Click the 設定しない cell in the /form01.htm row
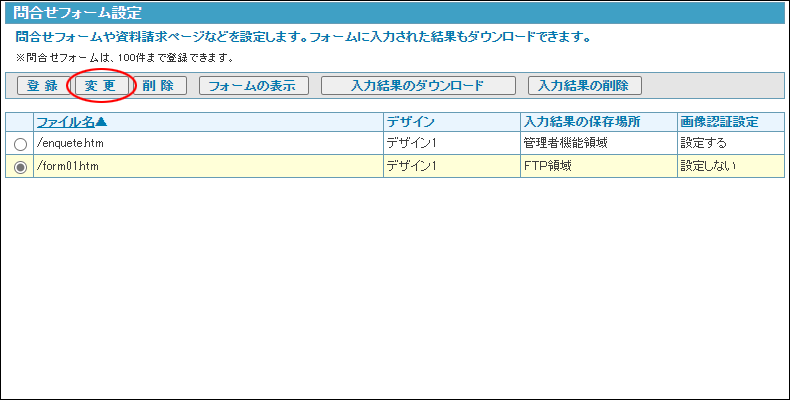790x400 pixels. 708,166
